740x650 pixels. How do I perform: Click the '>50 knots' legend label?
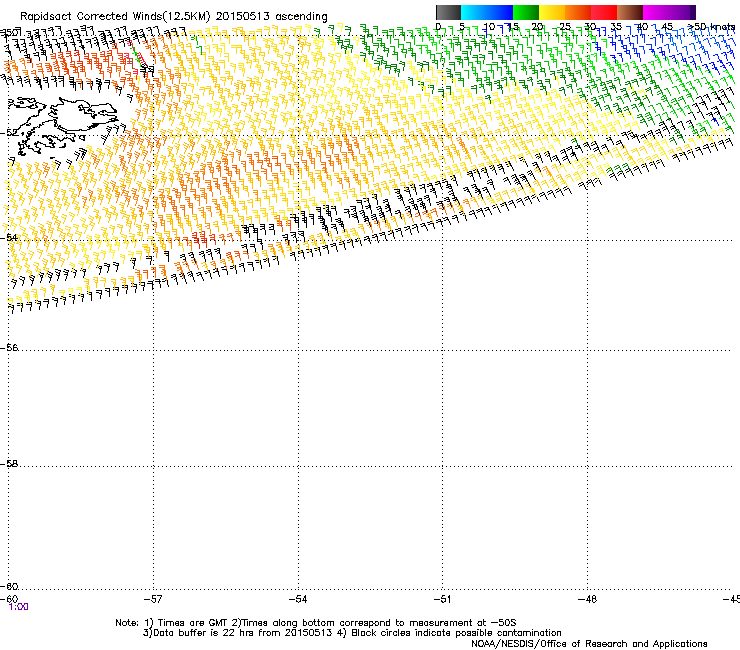pyautogui.click(x=712, y=27)
